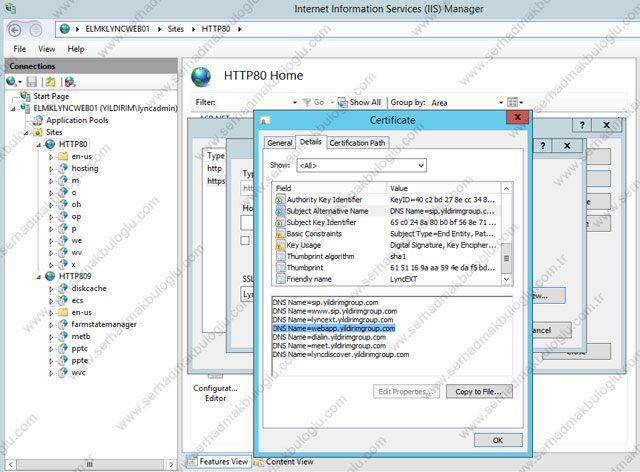Image resolution: width=640 pixels, height=472 pixels.
Task: Switch to Content View
Action: 284,462
